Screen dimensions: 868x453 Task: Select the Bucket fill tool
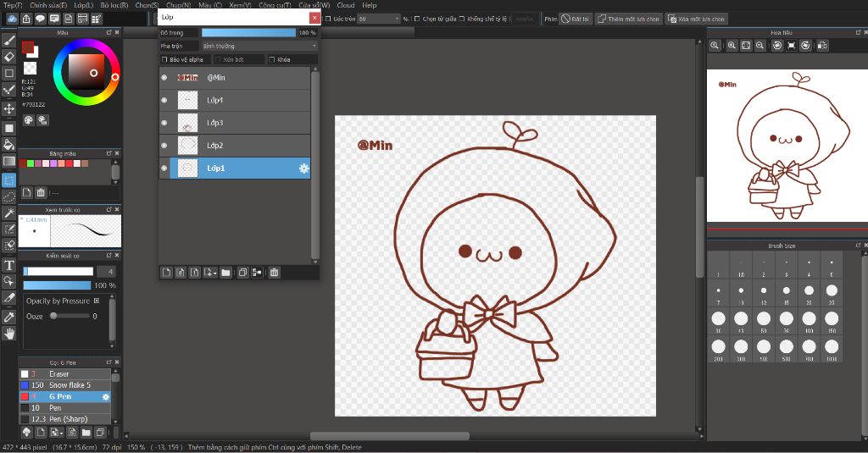click(8, 145)
